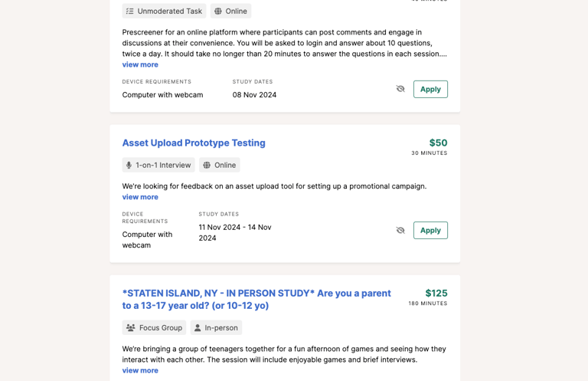The image size is (588, 381).
Task: Expand focus group description with view more
Action: tap(140, 370)
